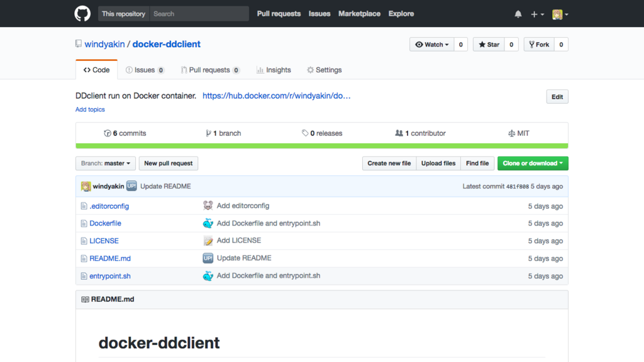This screenshot has height=362, width=644.
Task: Click the LICENSE file icon
Action: [x=84, y=241]
